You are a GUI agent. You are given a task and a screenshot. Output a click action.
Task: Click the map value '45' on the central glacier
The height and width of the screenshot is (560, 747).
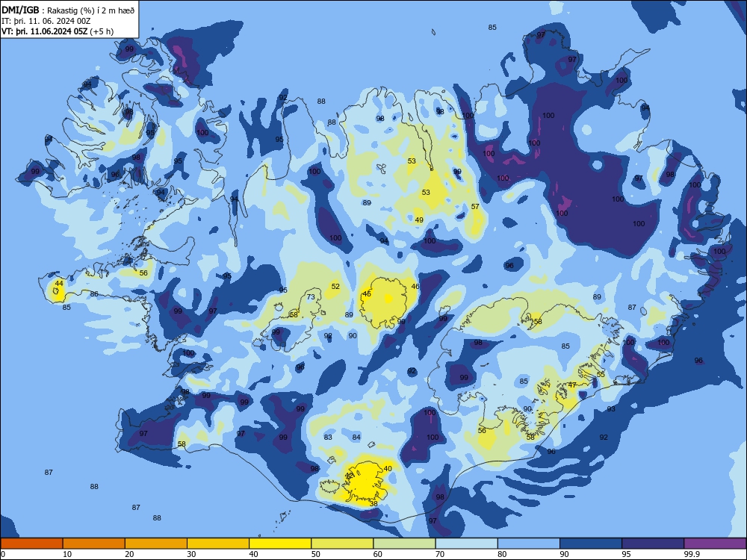pos(366,293)
